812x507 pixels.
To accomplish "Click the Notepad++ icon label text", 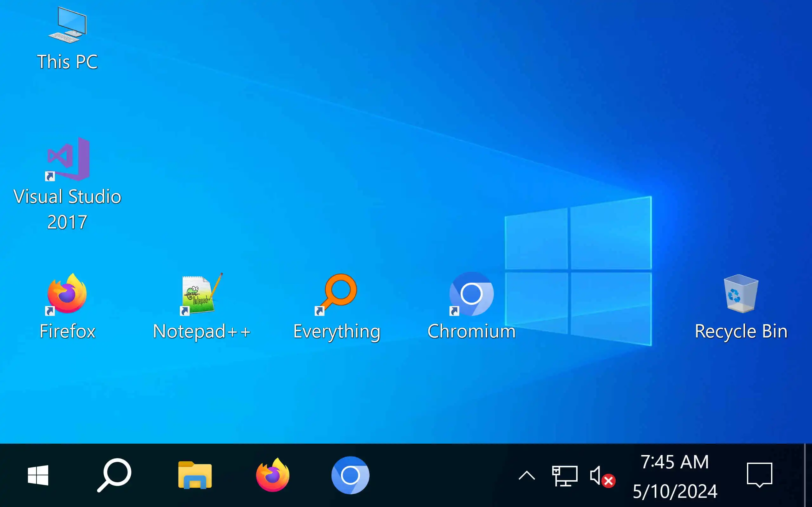I will click(x=201, y=331).
